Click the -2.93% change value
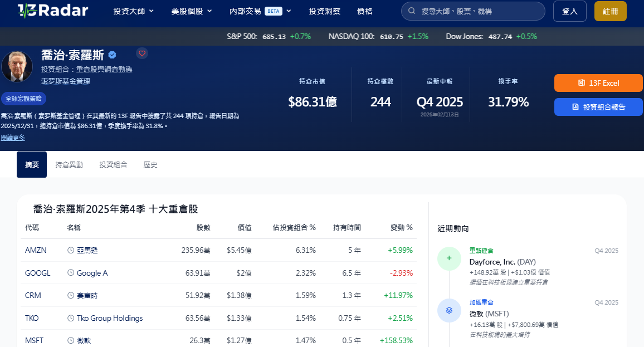 click(x=401, y=273)
